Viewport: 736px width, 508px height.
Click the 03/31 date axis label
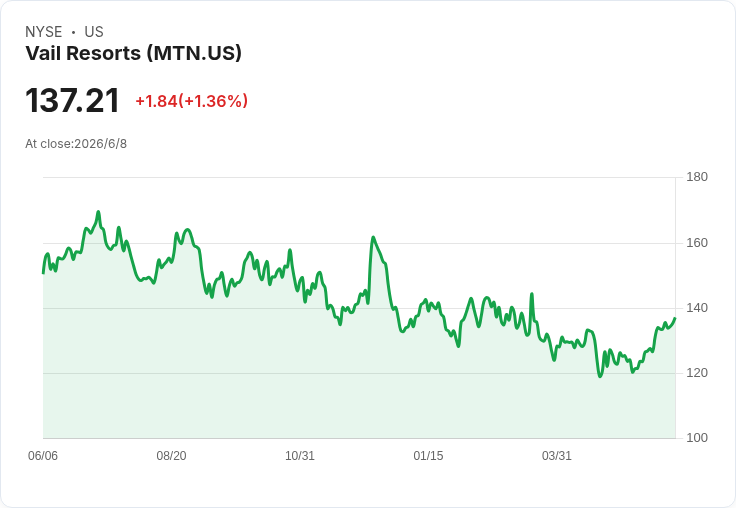coord(557,456)
